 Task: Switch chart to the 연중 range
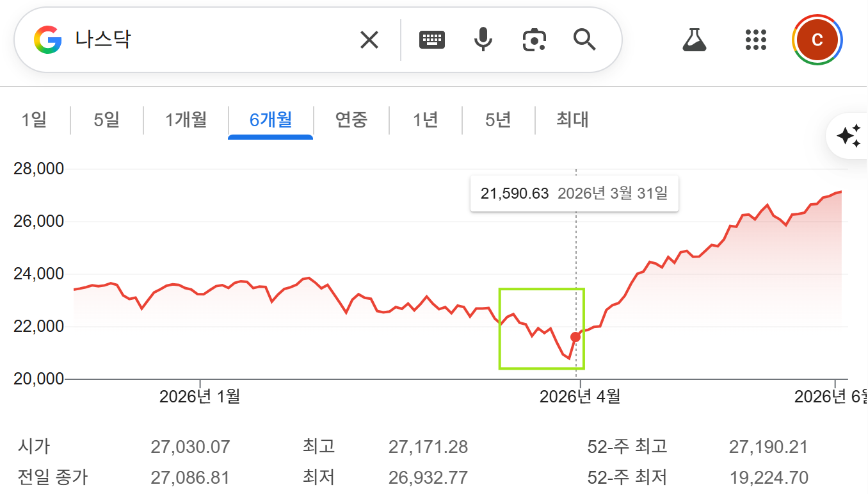click(351, 120)
